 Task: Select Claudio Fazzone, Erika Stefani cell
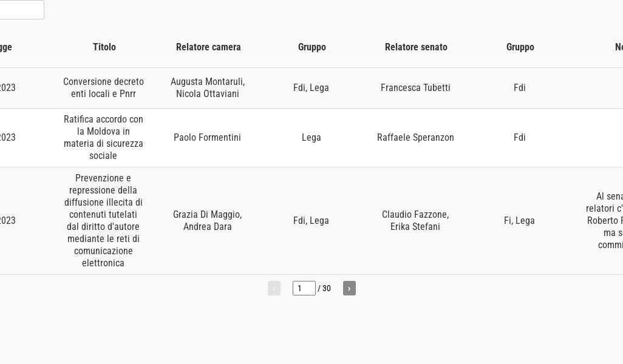415,221
